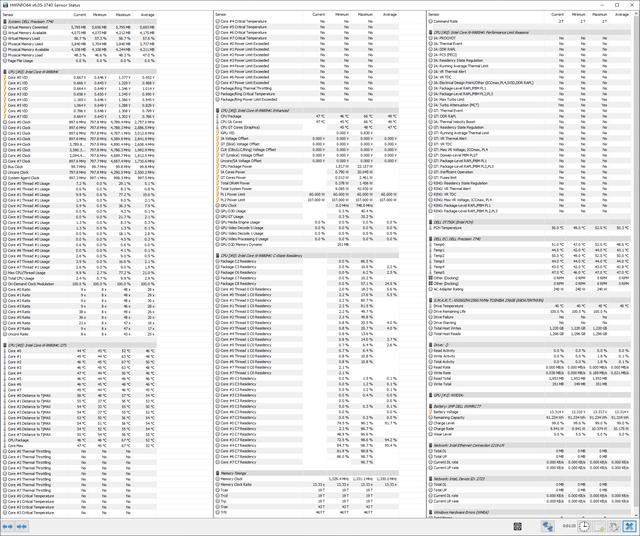Click the icon beside Battery Voltage

(430, 412)
